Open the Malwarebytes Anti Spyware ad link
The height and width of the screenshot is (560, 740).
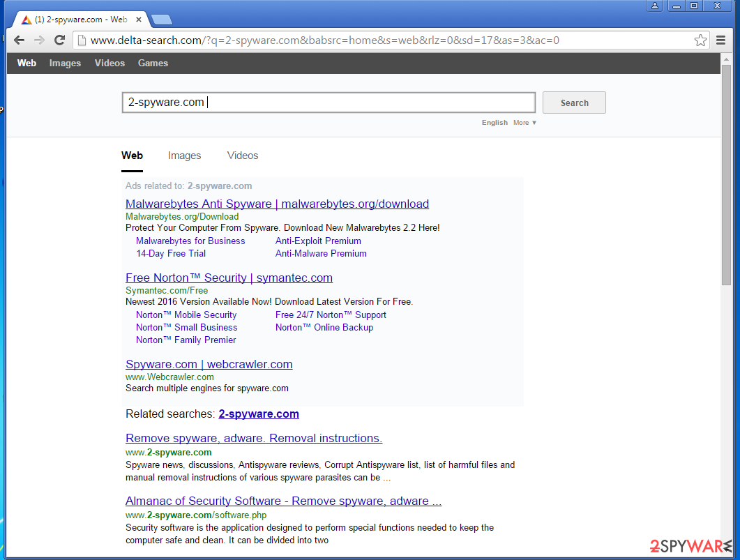pos(277,204)
